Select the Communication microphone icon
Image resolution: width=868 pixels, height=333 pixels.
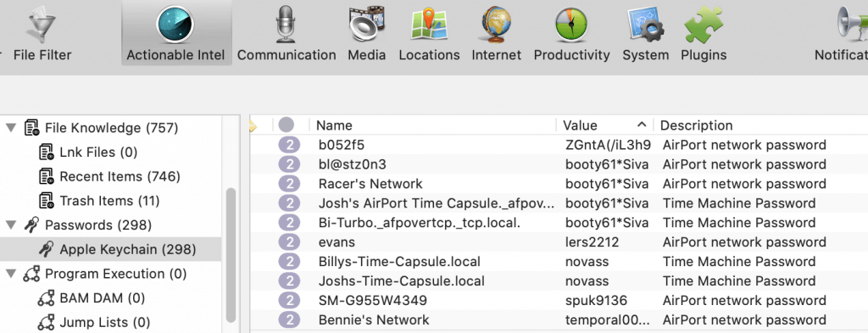pos(287,24)
